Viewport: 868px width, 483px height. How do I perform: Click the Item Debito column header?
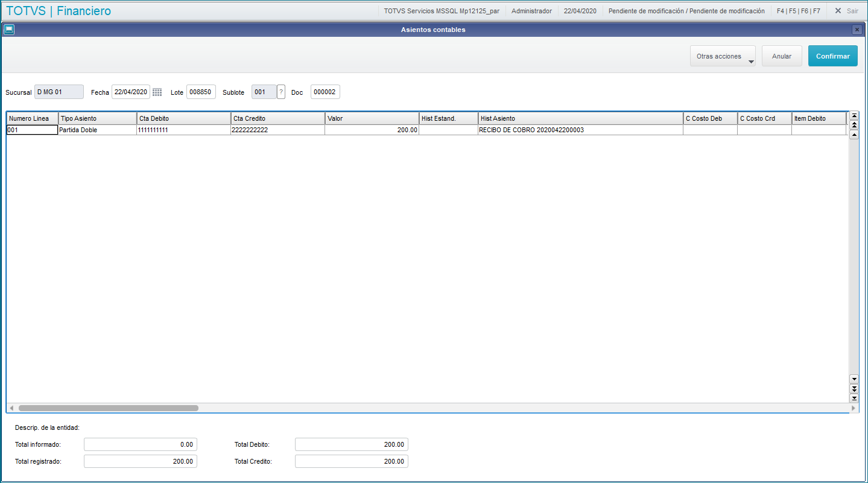tap(819, 118)
